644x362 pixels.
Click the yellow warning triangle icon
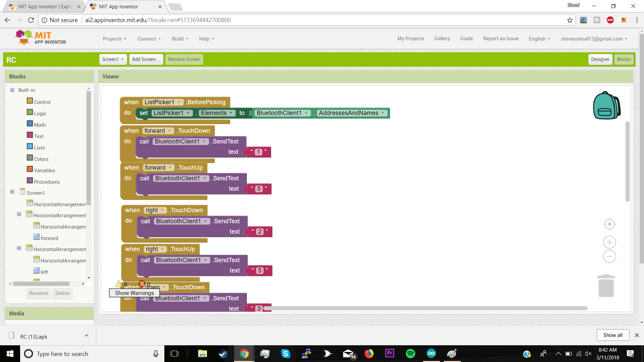pos(119,284)
